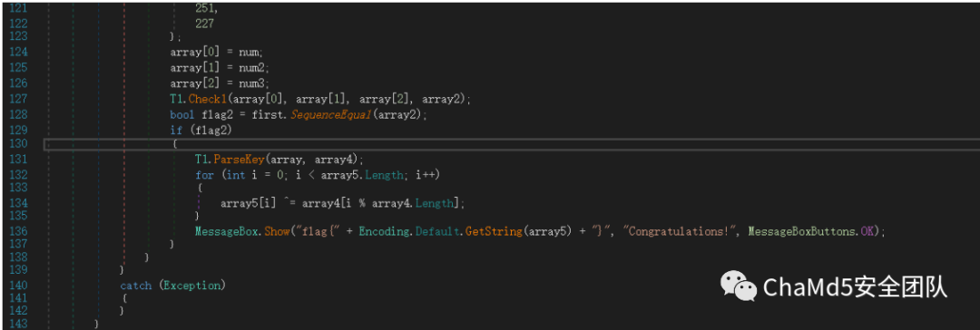
Task: Click line number 143 in the gutter
Action: [x=19, y=323]
